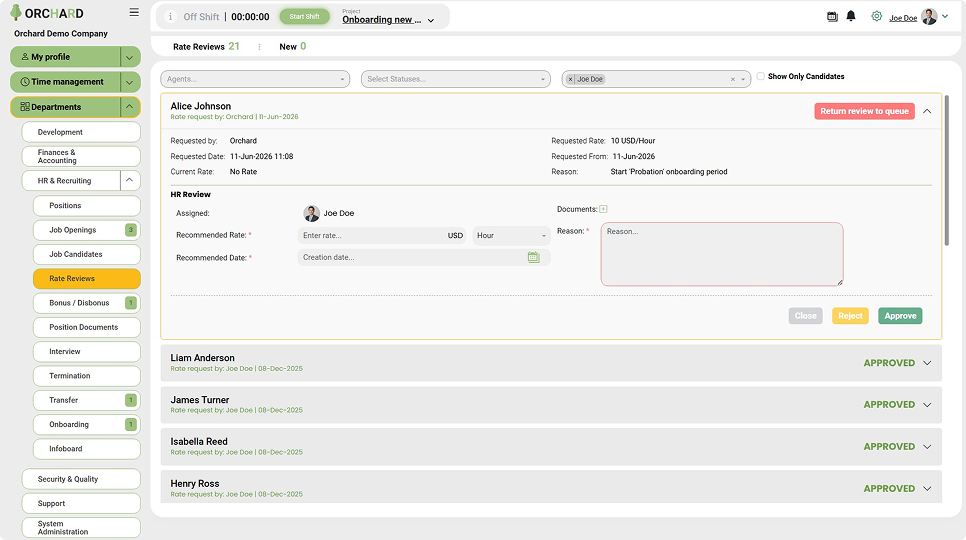Expand the Liam Anderson review row
The height and width of the screenshot is (540, 966).
click(x=927, y=363)
